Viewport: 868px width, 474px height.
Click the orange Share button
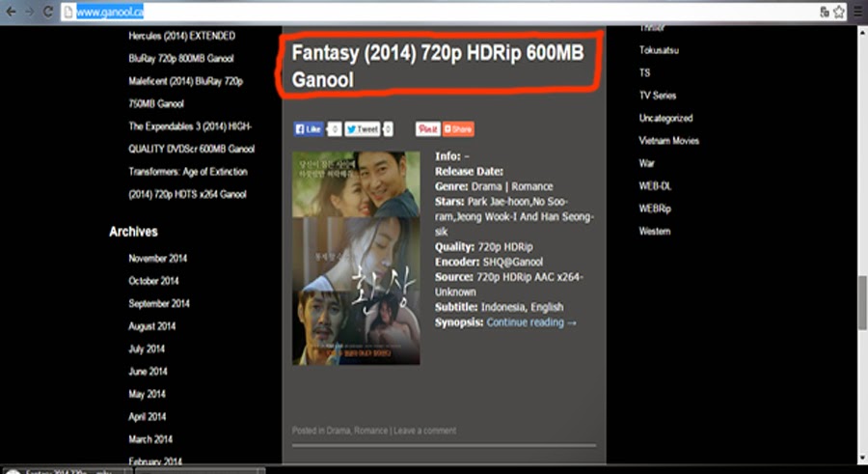[458, 129]
